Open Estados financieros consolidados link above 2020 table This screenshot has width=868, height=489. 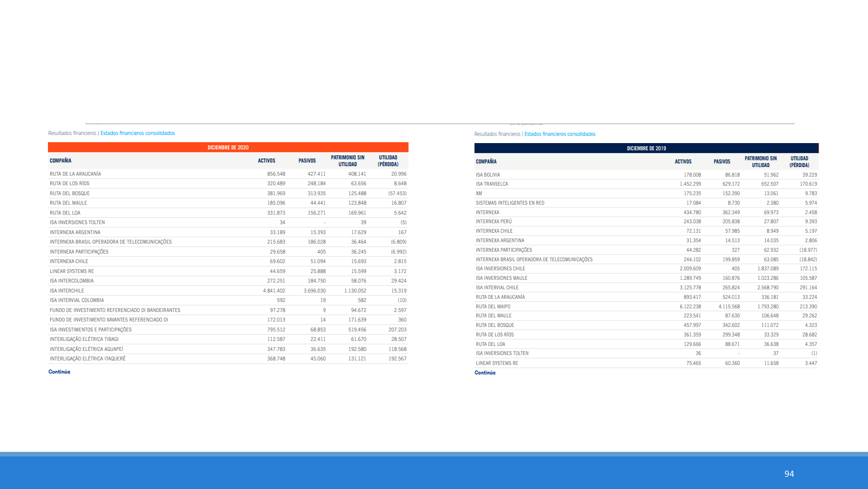(138, 133)
